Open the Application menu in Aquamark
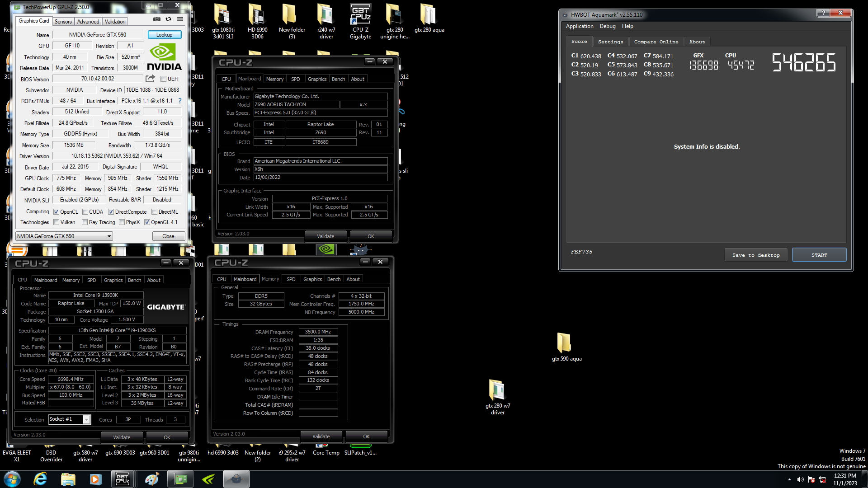The width and height of the screenshot is (868, 488). [x=580, y=26]
